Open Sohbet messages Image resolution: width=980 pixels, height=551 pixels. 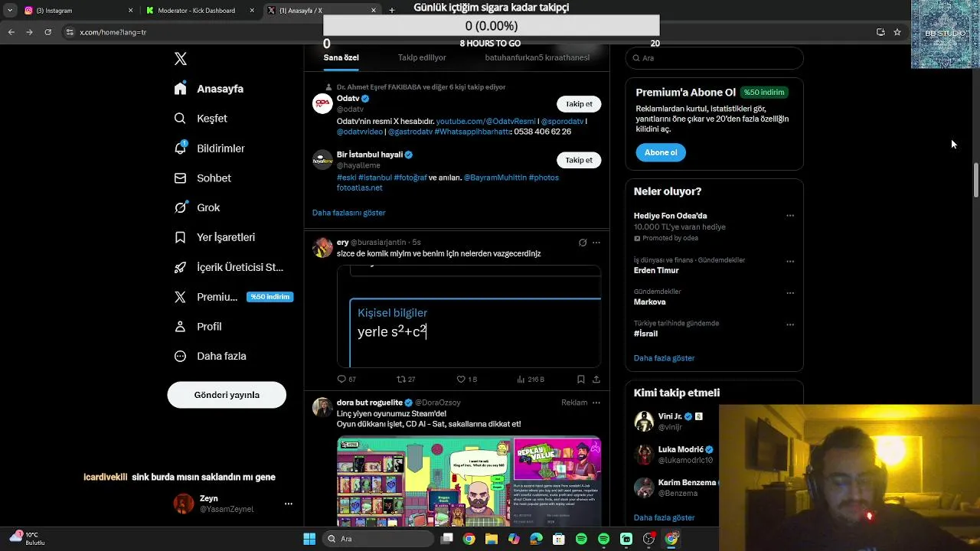pyautogui.click(x=203, y=178)
